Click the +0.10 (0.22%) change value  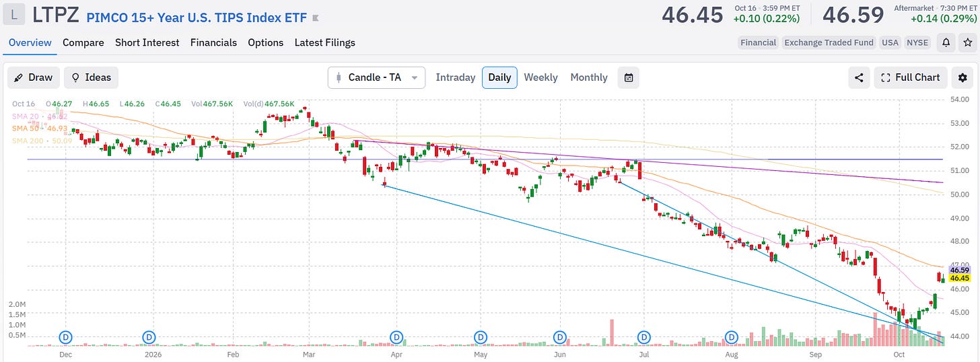tap(767, 19)
